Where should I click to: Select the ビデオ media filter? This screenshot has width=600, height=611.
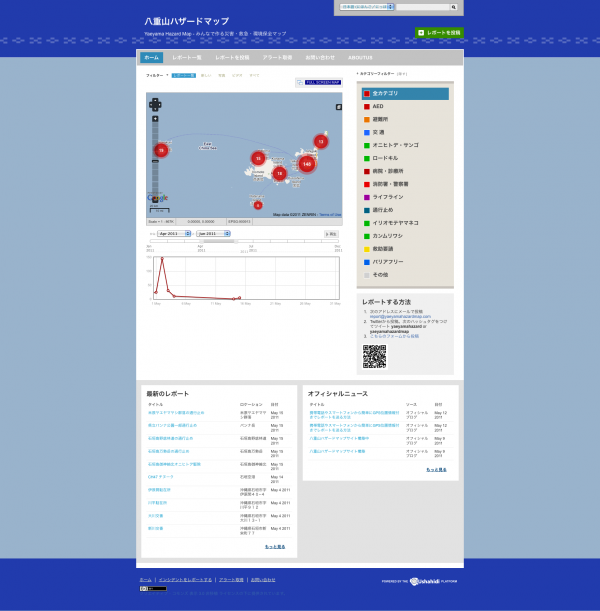237,76
